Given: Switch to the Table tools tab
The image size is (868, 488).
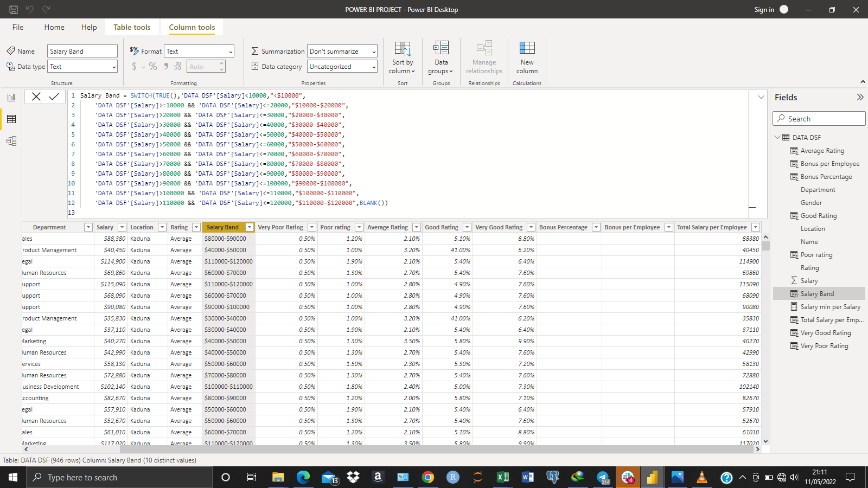Looking at the screenshot, I should click(x=132, y=27).
